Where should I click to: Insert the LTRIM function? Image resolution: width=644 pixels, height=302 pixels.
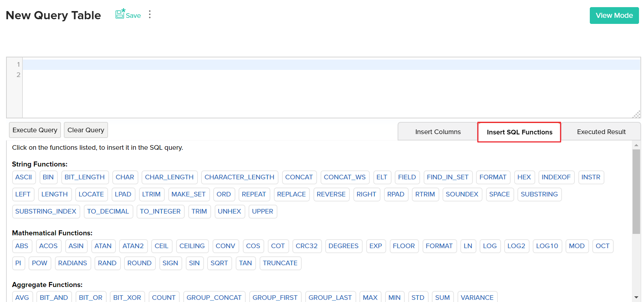151,194
